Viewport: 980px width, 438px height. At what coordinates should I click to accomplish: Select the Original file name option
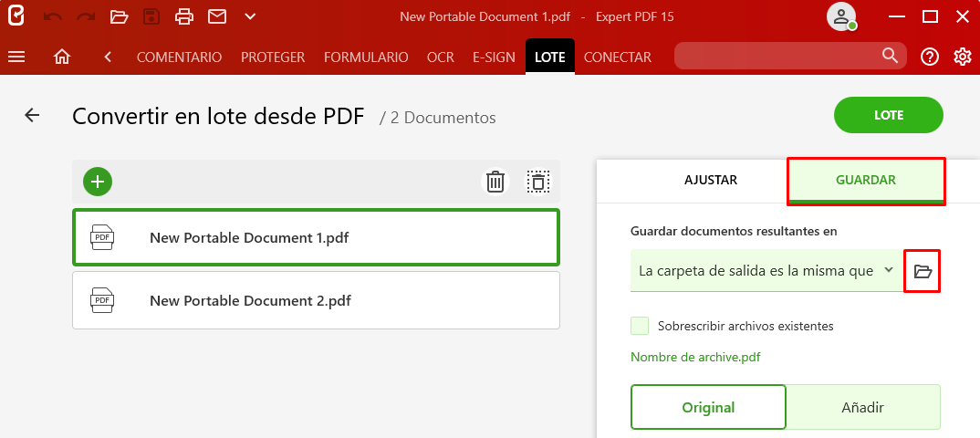708,407
